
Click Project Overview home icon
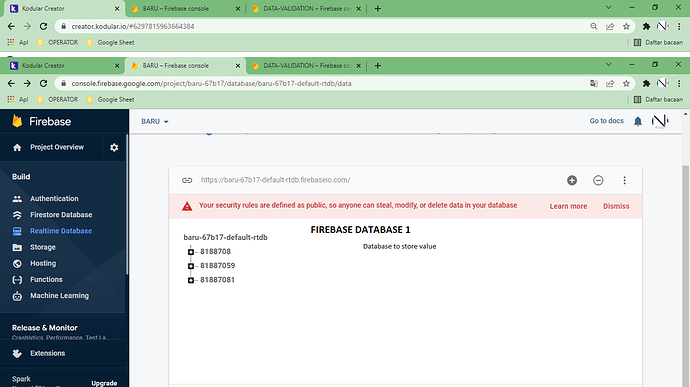coord(17,147)
